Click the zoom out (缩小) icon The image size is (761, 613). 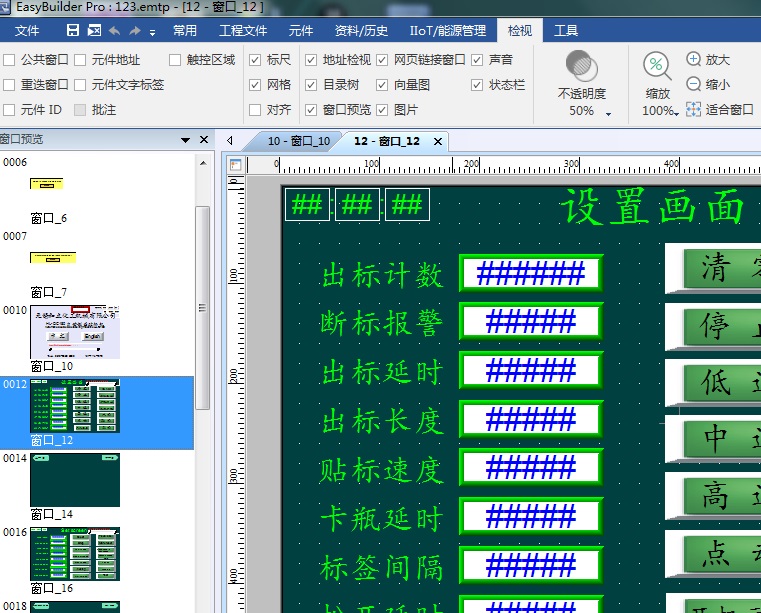click(x=694, y=85)
